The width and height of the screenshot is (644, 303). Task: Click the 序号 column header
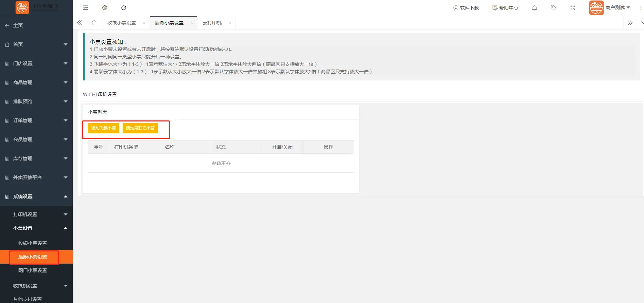[x=98, y=147]
